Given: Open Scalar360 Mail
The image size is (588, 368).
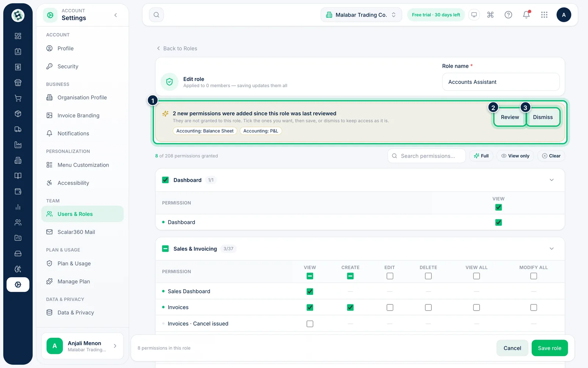Looking at the screenshot, I should [x=82, y=232].
